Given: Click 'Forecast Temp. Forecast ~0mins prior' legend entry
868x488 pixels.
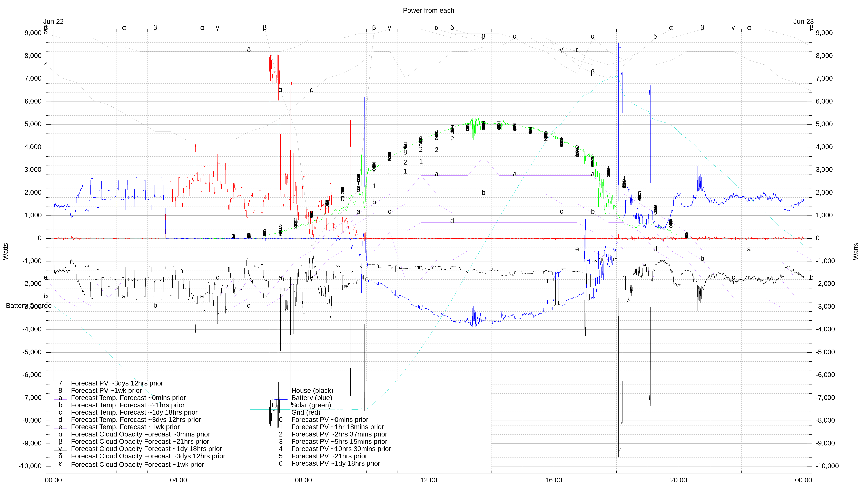Looking at the screenshot, I should coord(128,398).
